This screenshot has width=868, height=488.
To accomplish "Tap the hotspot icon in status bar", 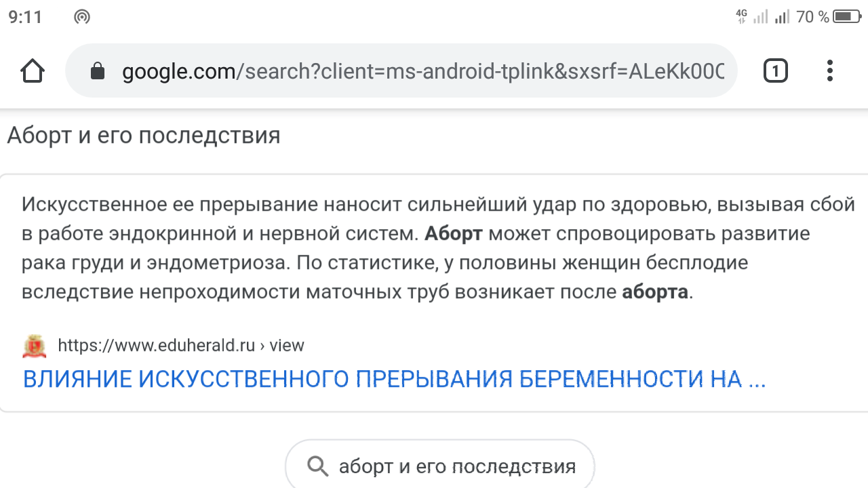I will [82, 17].
